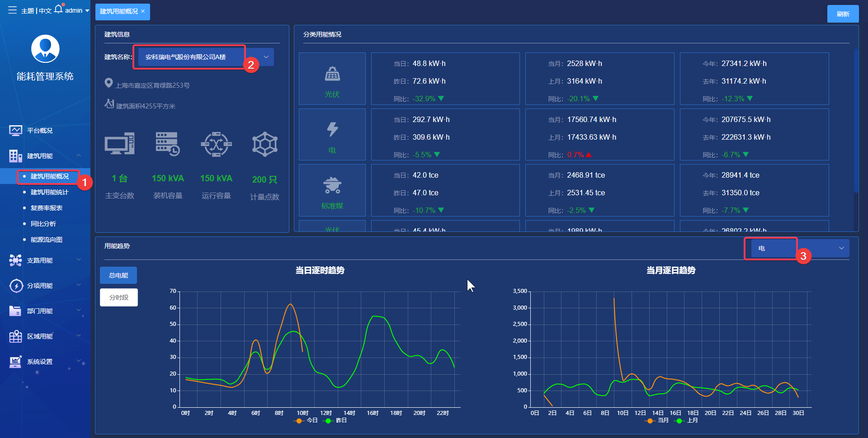Click the hamburger menu icon
The height and width of the screenshot is (438, 868).
(x=12, y=10)
